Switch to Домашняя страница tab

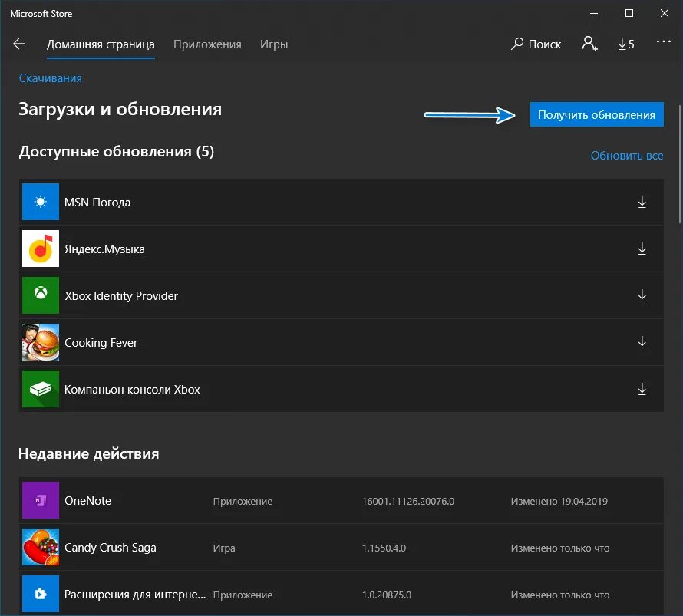[x=101, y=44]
